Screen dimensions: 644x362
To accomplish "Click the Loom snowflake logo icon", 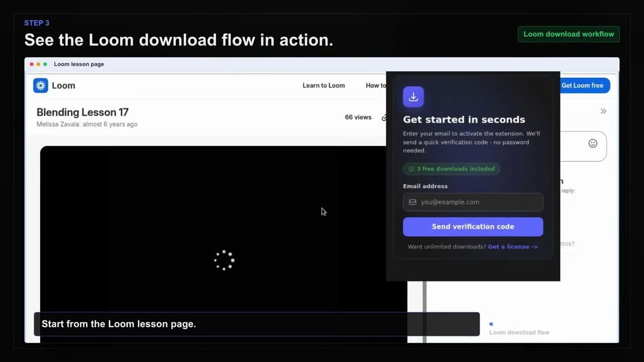I will tap(40, 85).
